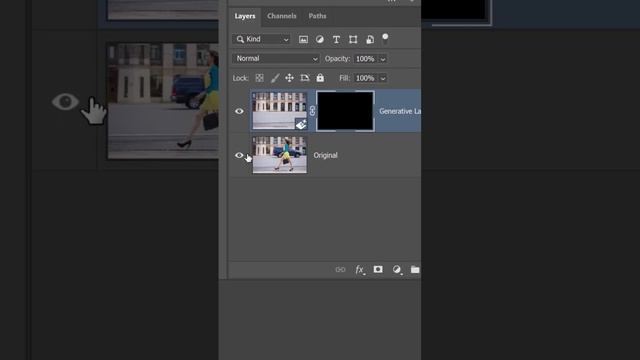Screen dimensions: 640x360
Task: Hide the Original layer eye icon
Action: [239, 155]
